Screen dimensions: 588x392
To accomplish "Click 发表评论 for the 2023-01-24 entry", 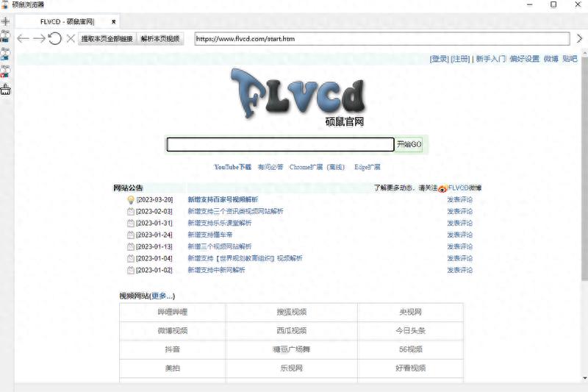I will tap(460, 235).
